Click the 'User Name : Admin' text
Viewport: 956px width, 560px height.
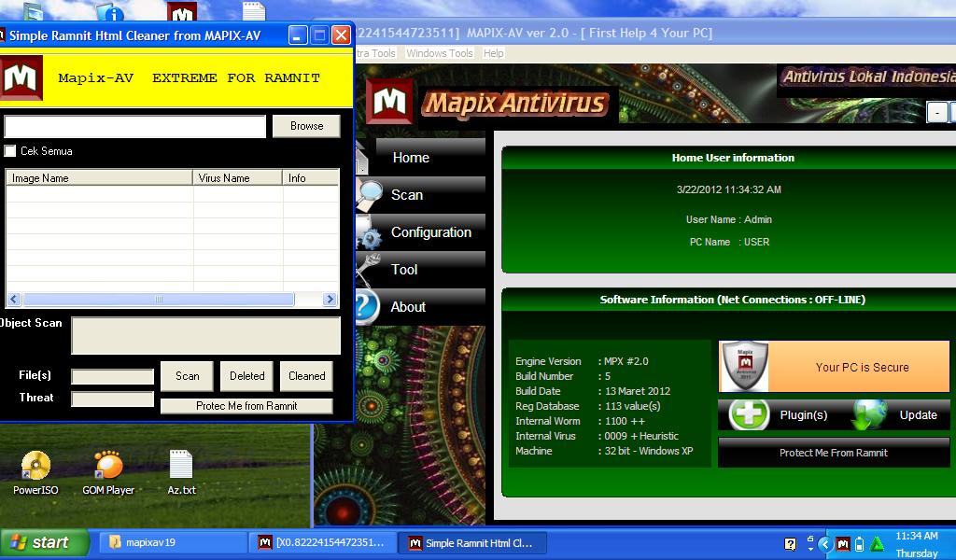[728, 219]
